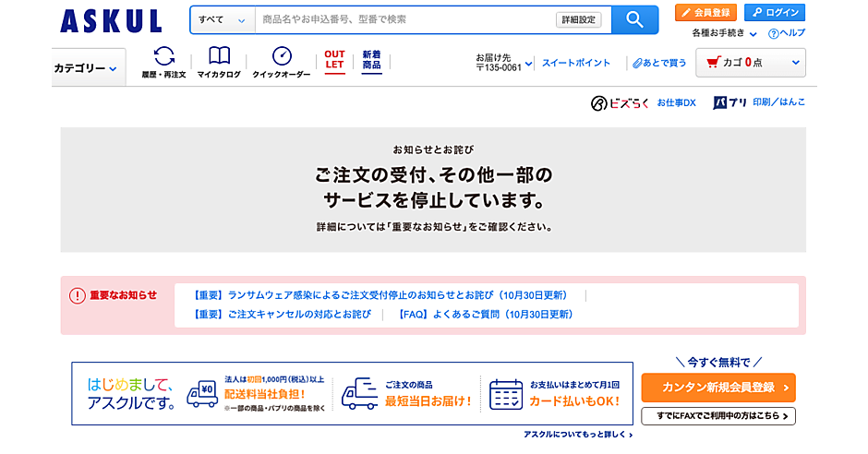Open the ヘルプ help link
Screen dimensions: 868x454
(x=787, y=33)
